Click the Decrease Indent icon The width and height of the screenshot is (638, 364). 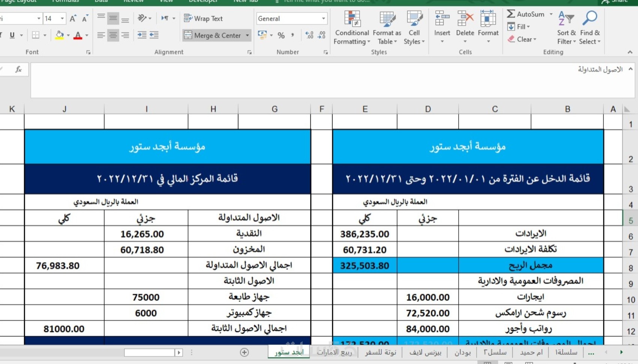pyautogui.click(x=142, y=35)
